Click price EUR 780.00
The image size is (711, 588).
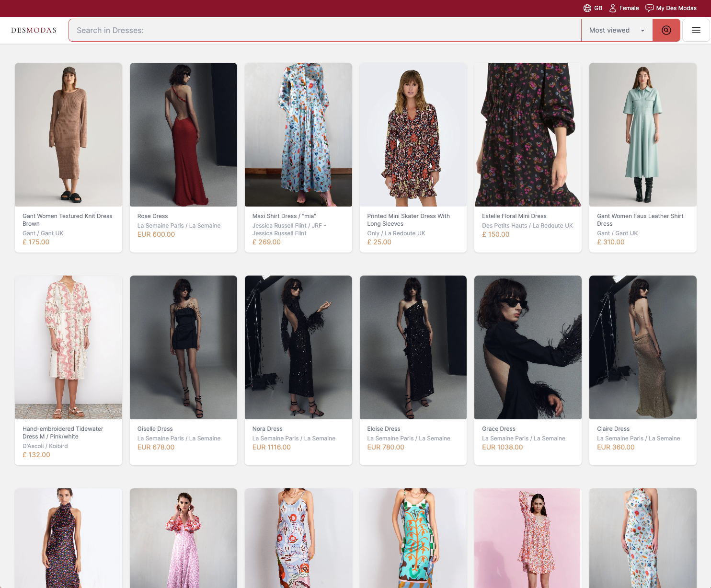(386, 447)
